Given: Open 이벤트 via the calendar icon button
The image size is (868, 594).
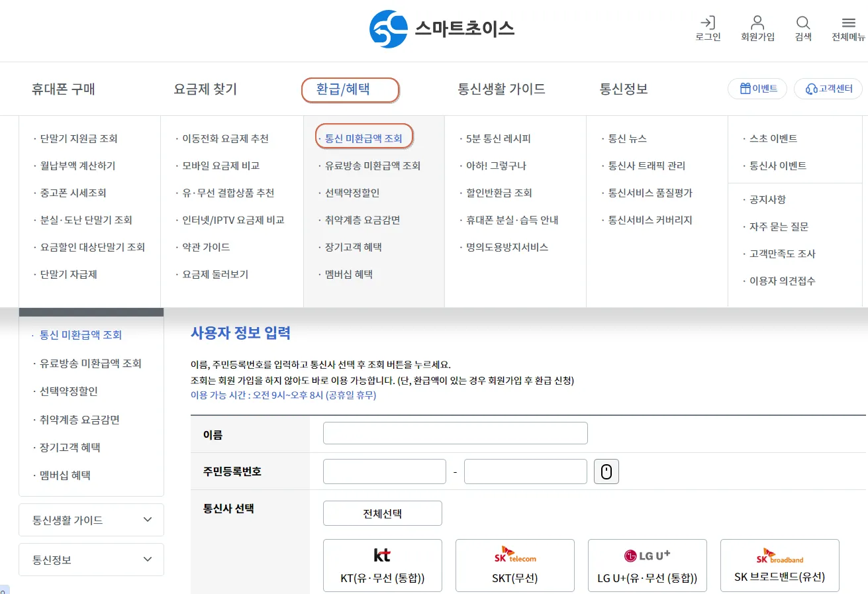Looking at the screenshot, I should pos(757,87).
